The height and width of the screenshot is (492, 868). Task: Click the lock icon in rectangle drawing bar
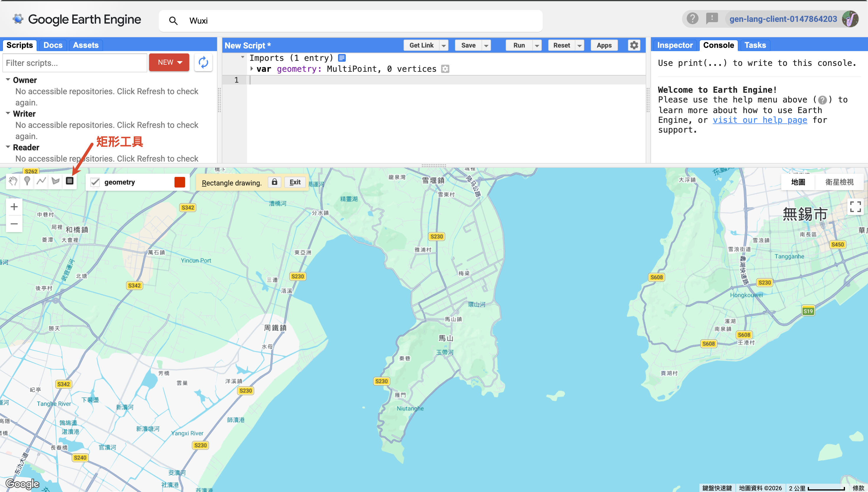click(275, 182)
